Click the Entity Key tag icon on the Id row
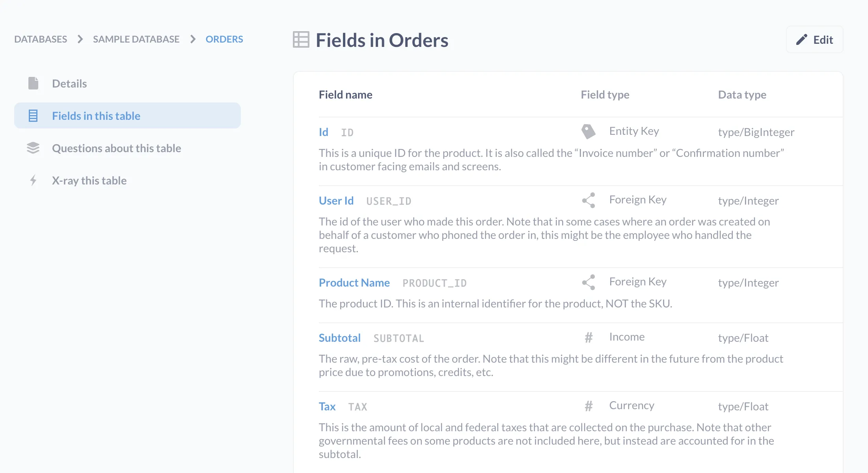The height and width of the screenshot is (473, 868). click(x=589, y=130)
